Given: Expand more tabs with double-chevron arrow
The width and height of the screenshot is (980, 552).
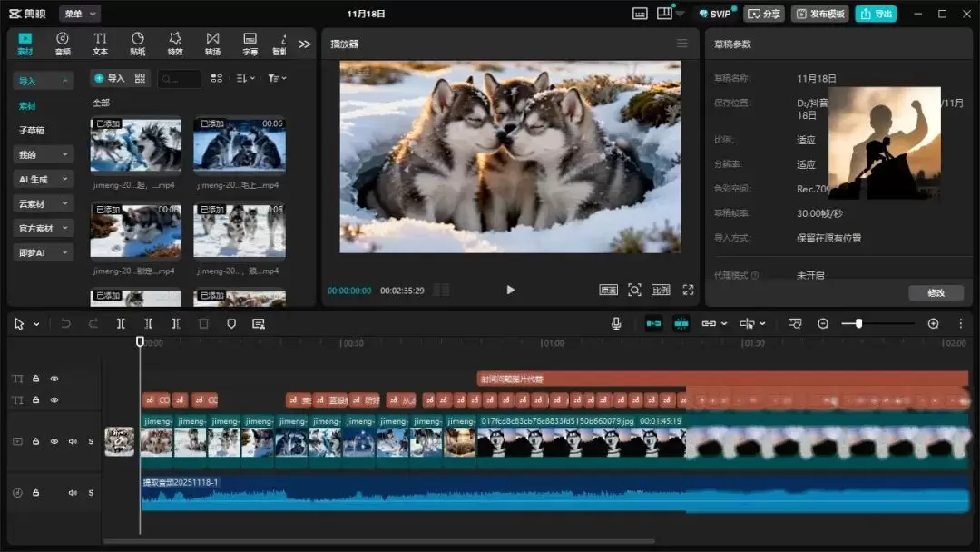Looking at the screenshot, I should 304,44.
